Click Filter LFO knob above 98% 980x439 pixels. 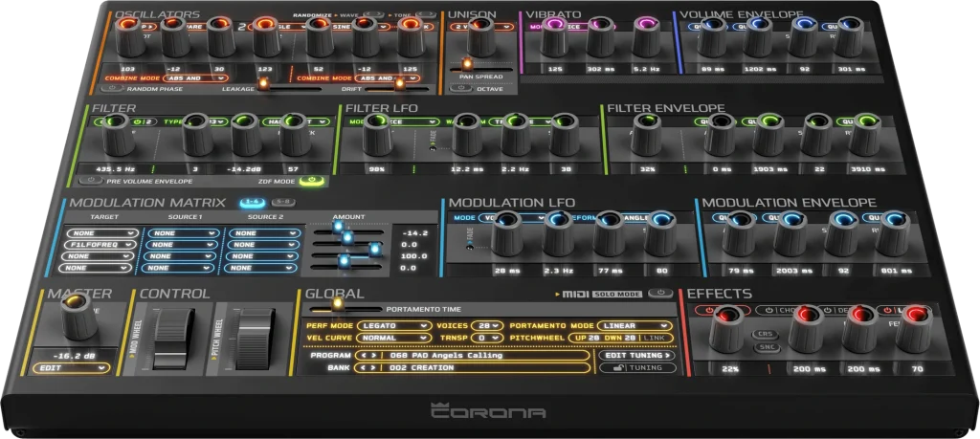(x=377, y=134)
